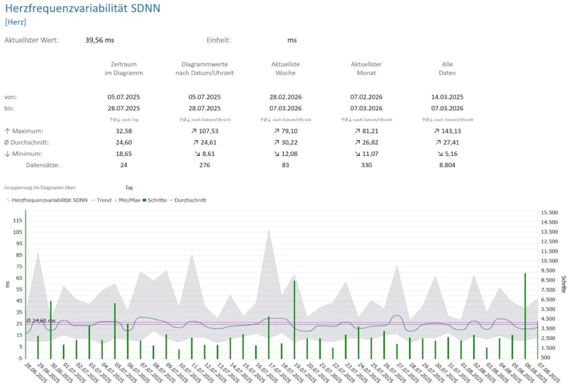Click the tall green step bar at 19.07.2025
Image resolution: width=572 pixels, height=392 pixels.
coord(294,319)
